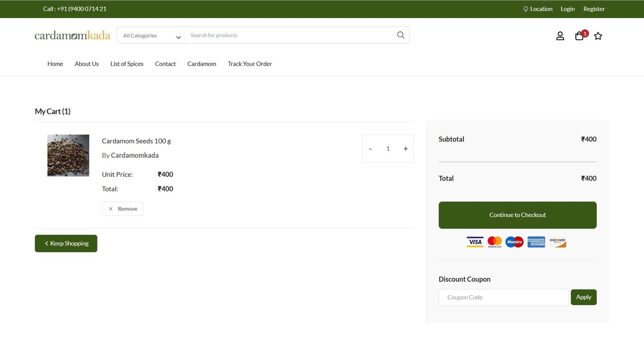Click the Visa payment card icon
The width and height of the screenshot is (644, 351).
coord(475,242)
